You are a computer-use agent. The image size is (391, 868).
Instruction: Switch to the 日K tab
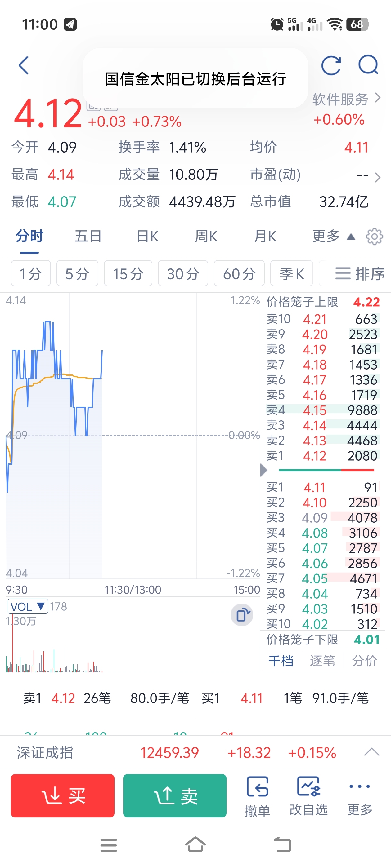pos(147,236)
